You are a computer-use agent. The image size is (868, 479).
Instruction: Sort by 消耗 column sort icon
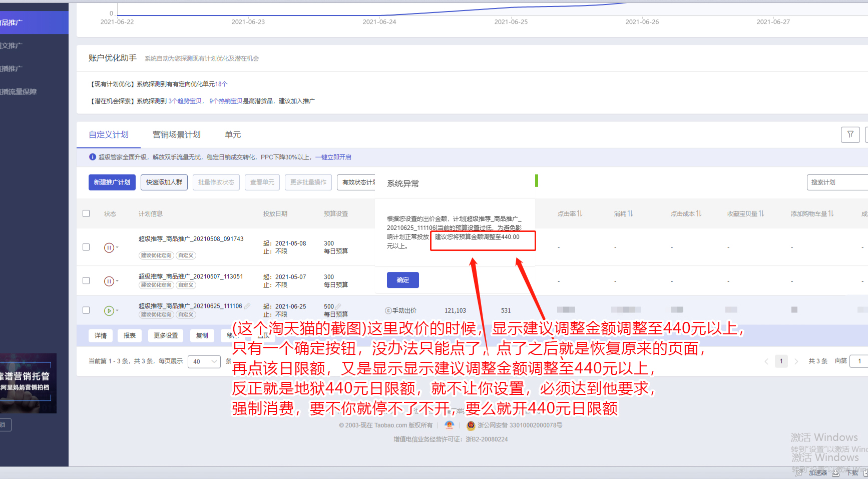point(630,214)
